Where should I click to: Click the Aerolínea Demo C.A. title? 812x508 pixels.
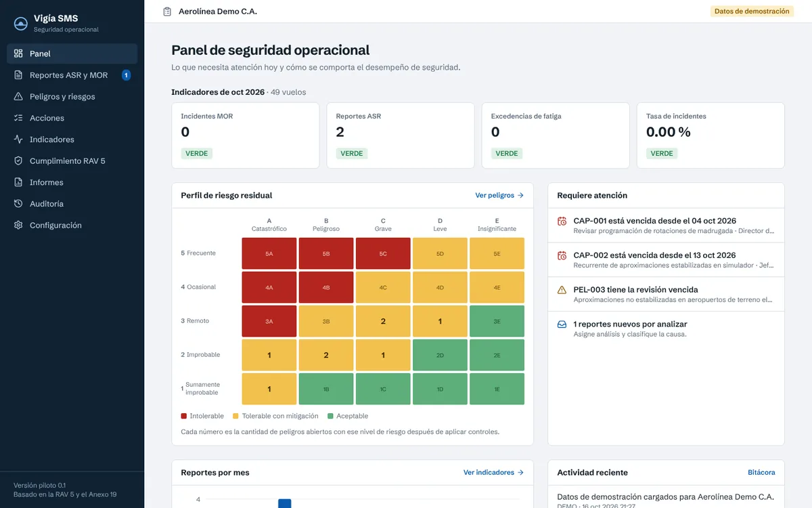tap(218, 12)
